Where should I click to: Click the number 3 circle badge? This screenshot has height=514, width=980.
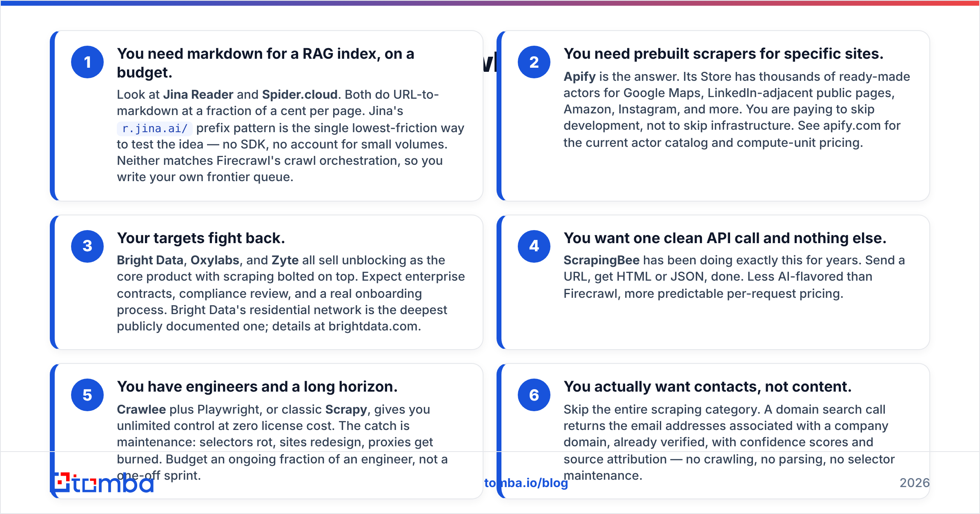87,246
